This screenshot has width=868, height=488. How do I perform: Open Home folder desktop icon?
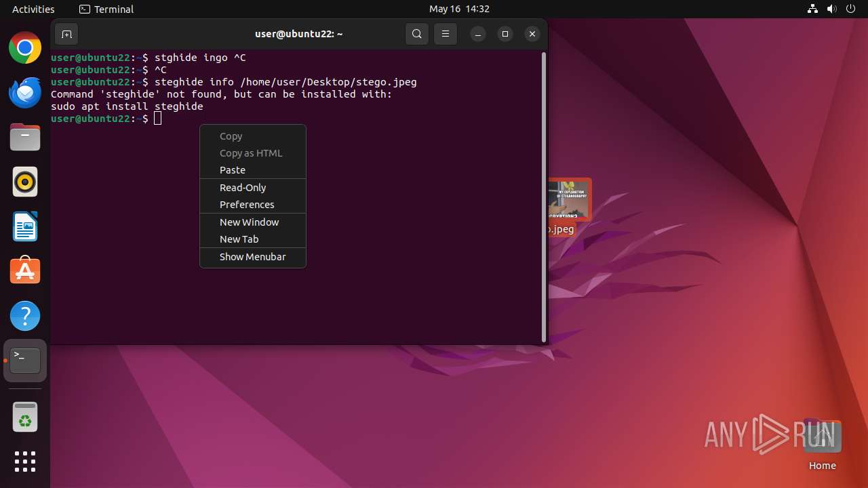pos(822,445)
